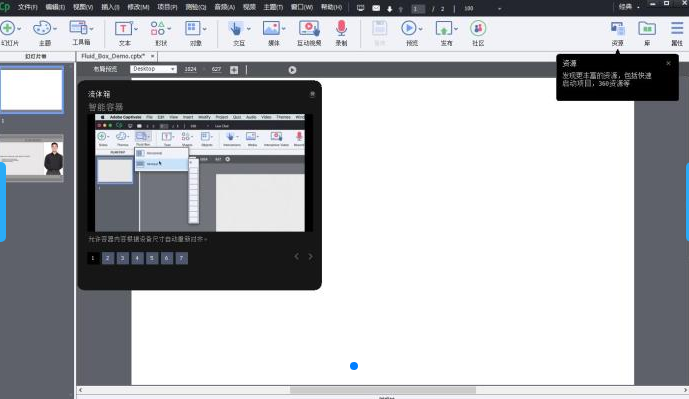Screen dimensions: 689x399
Task: Click the monitor icon in title bar
Action: click(x=360, y=8)
